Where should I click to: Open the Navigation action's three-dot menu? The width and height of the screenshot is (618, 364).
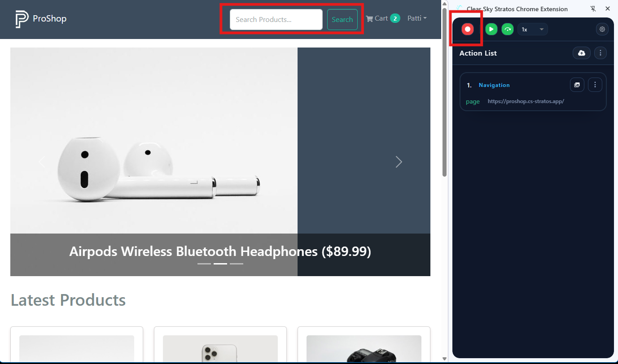pyautogui.click(x=595, y=85)
